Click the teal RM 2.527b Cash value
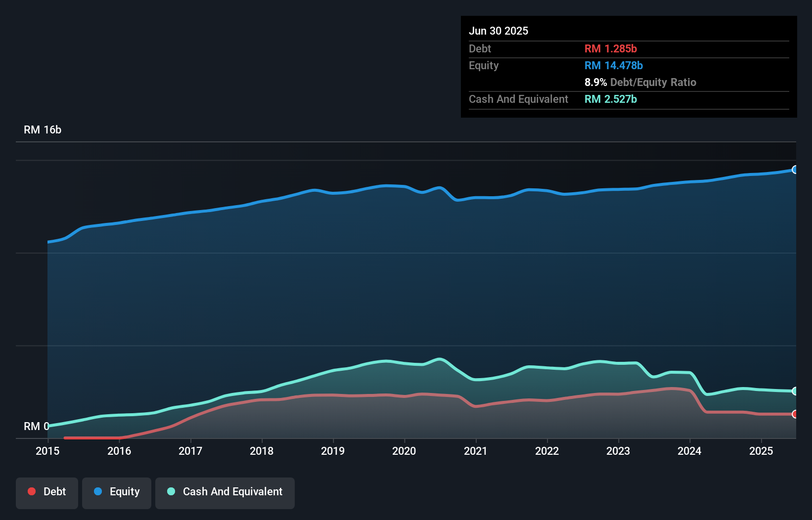812x520 pixels. point(610,99)
